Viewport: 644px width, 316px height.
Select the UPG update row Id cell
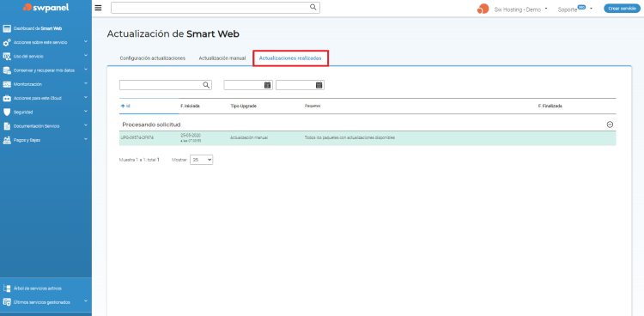pos(137,137)
